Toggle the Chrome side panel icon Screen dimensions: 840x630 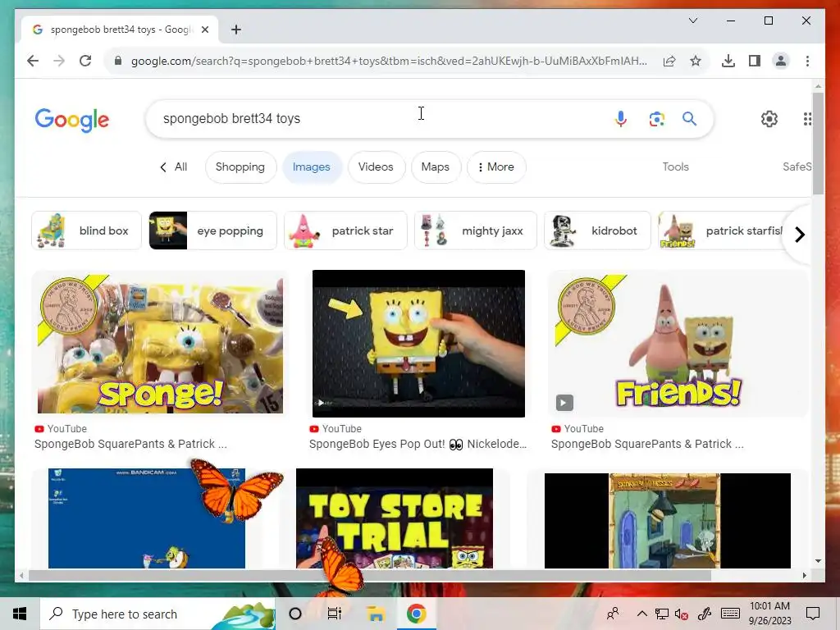[x=755, y=61]
